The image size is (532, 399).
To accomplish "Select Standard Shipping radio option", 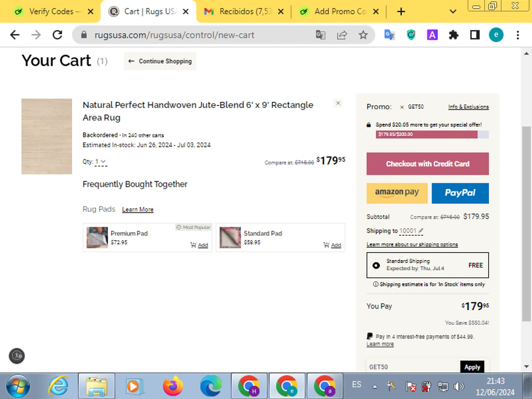I will 376,265.
